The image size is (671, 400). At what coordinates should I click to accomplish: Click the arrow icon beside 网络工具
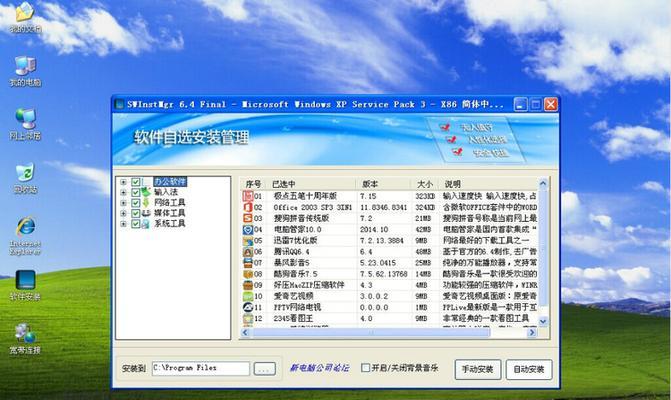point(146,202)
